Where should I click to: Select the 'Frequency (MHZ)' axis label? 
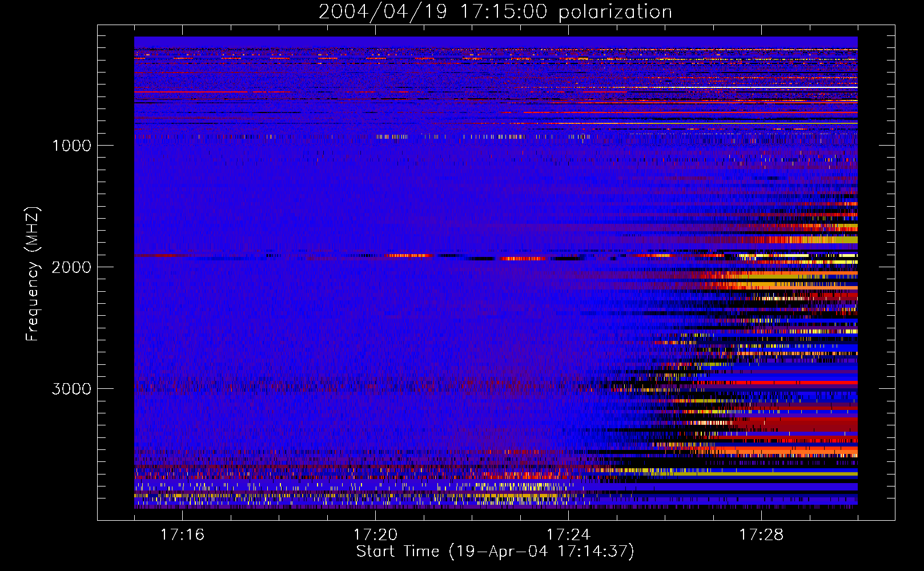pos(33,274)
